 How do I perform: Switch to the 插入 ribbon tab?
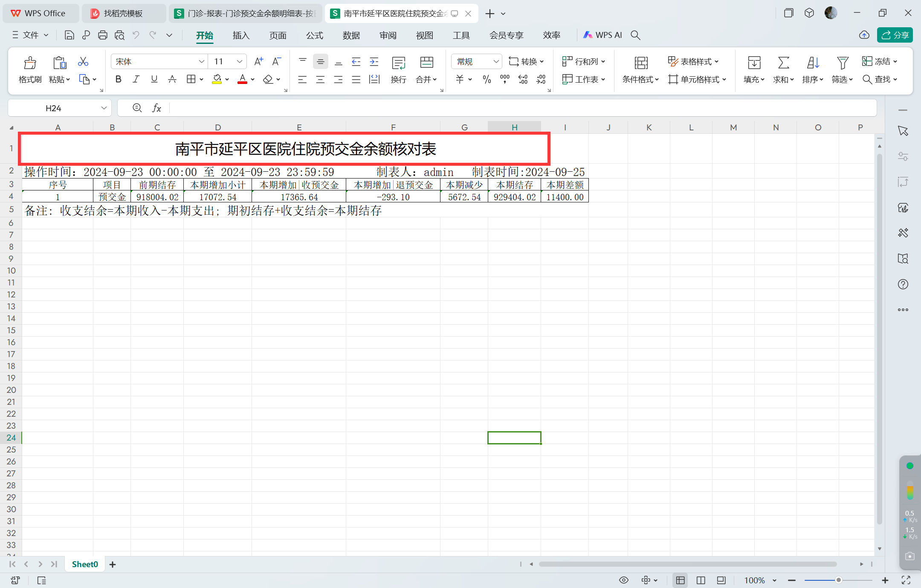[x=241, y=35]
